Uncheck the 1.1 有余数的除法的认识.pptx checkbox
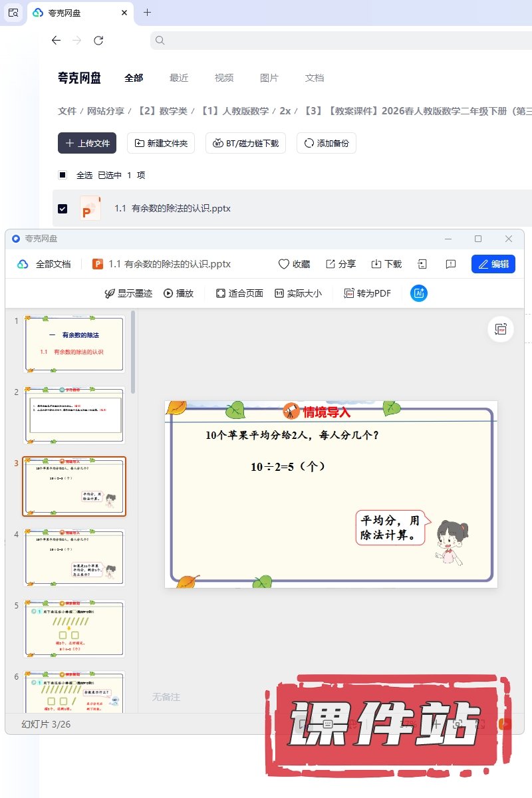Image resolution: width=532 pixels, height=798 pixels. 63,209
